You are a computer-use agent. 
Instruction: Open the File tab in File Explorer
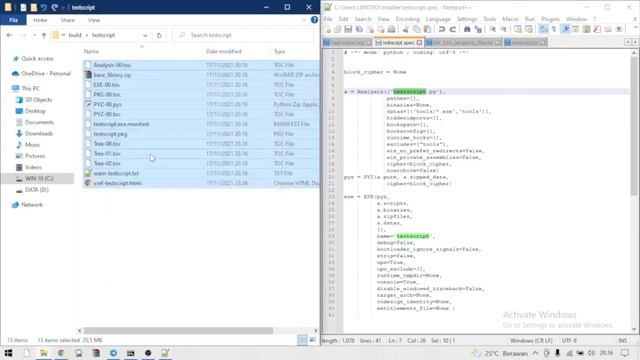point(13,20)
